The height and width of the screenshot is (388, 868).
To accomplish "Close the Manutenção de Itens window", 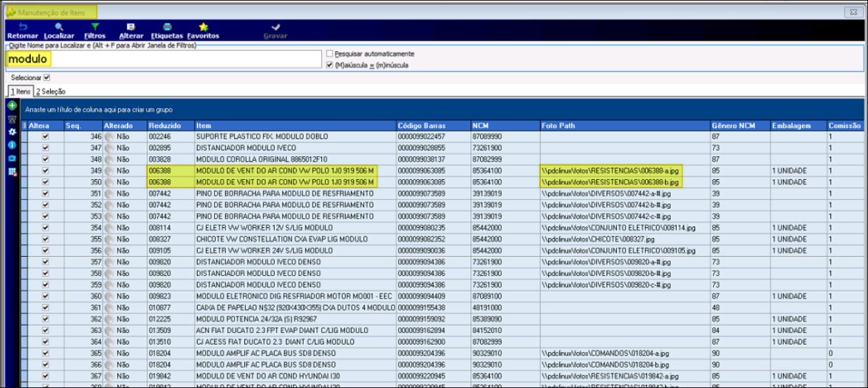I will click(853, 12).
